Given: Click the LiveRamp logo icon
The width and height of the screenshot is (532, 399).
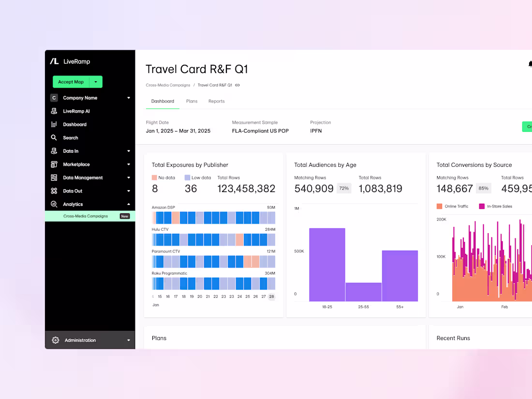Looking at the screenshot, I should (54, 61).
